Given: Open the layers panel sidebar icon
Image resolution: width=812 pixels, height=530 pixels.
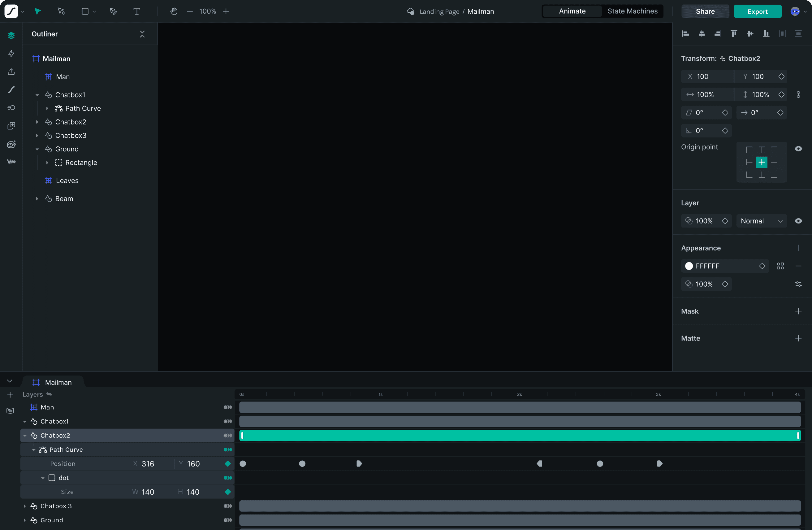Looking at the screenshot, I should tap(11, 36).
